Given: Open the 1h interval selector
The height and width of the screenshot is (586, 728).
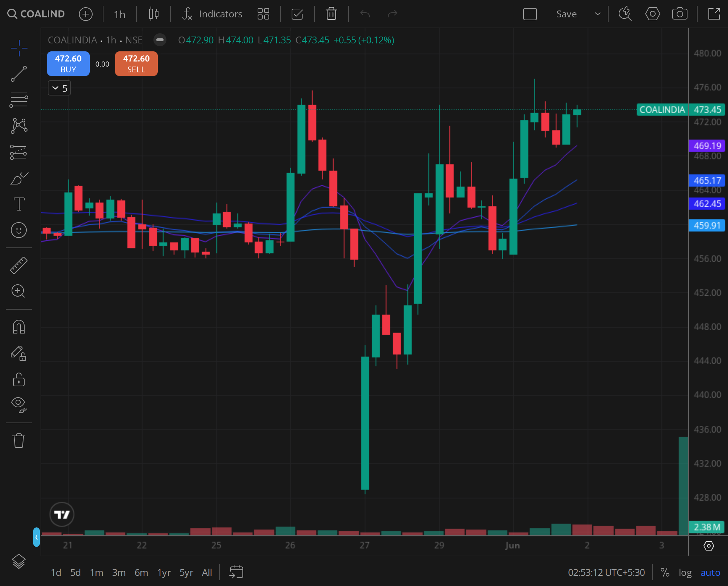Looking at the screenshot, I should point(120,14).
